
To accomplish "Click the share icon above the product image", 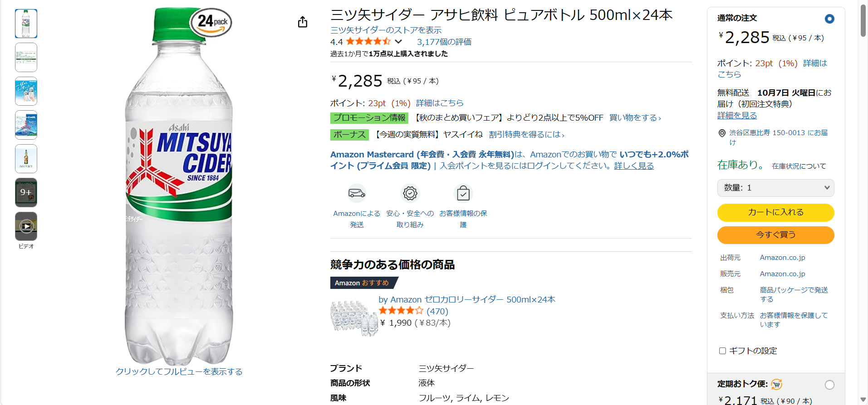I will pyautogui.click(x=303, y=22).
